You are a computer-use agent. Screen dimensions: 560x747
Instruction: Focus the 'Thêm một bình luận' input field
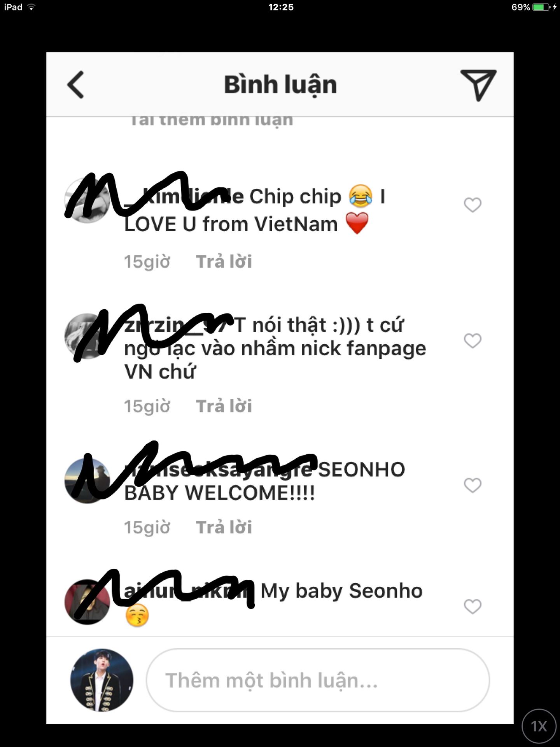(x=318, y=680)
